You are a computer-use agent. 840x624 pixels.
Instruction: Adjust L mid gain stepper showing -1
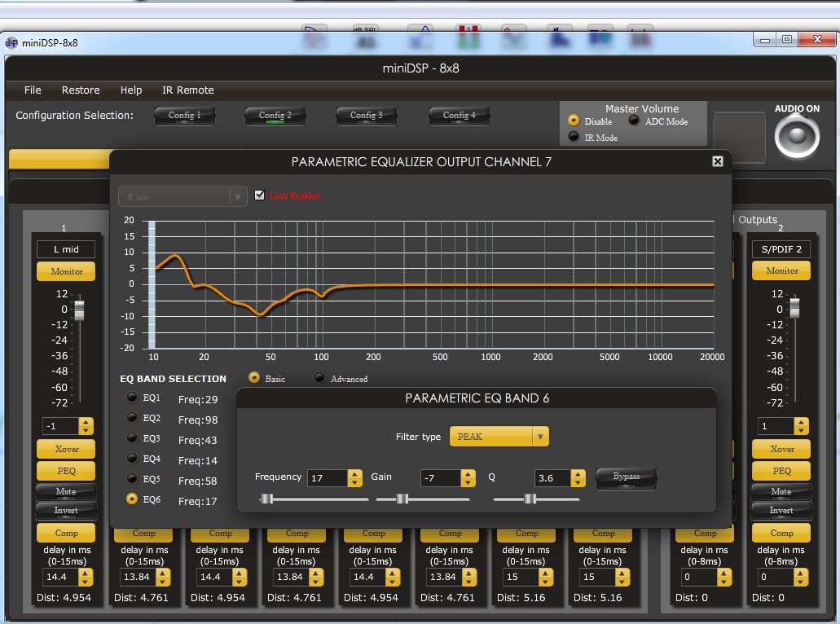(x=86, y=426)
